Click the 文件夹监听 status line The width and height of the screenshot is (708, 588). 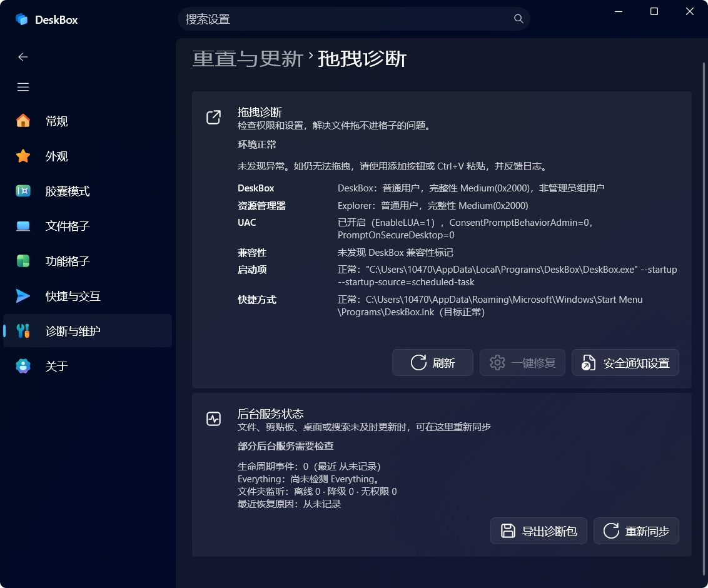pyautogui.click(x=317, y=491)
